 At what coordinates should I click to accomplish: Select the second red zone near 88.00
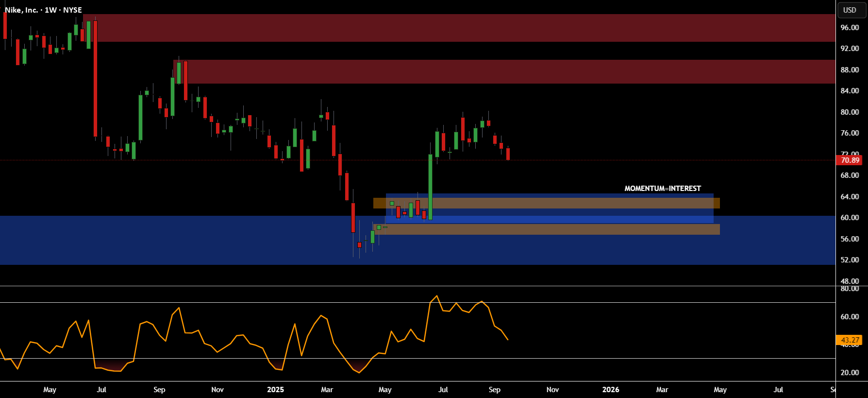click(505, 72)
